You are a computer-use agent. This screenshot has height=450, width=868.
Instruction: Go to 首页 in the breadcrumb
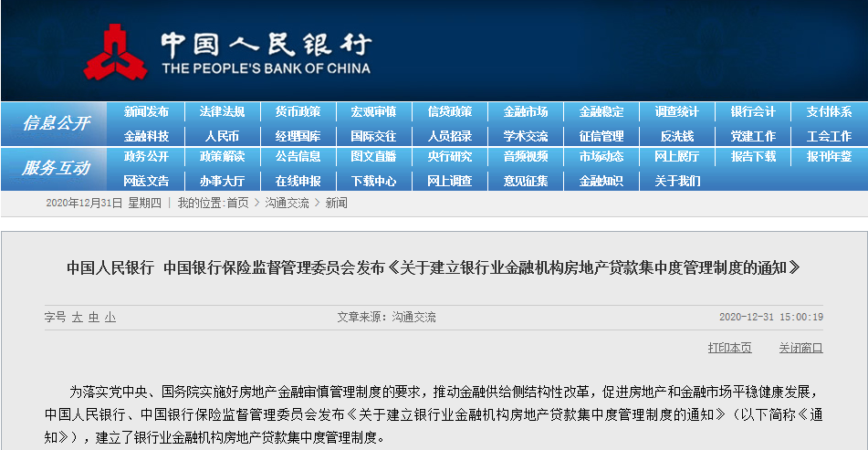pyautogui.click(x=237, y=204)
